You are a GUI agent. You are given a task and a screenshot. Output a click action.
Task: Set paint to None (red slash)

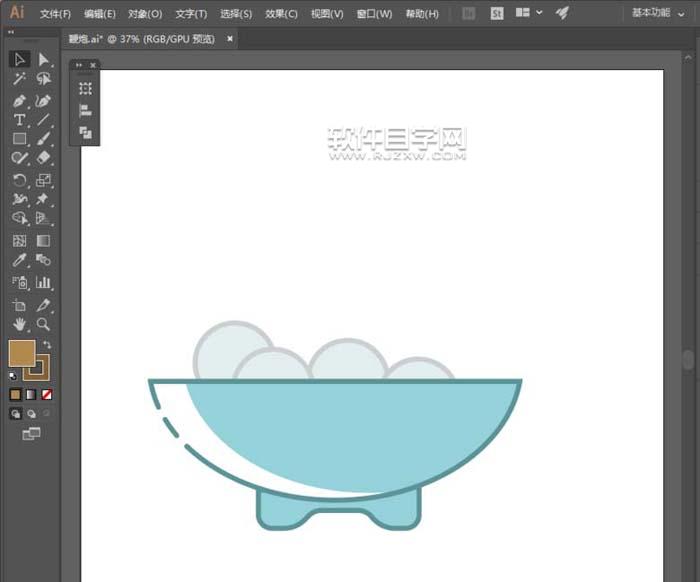(46, 394)
